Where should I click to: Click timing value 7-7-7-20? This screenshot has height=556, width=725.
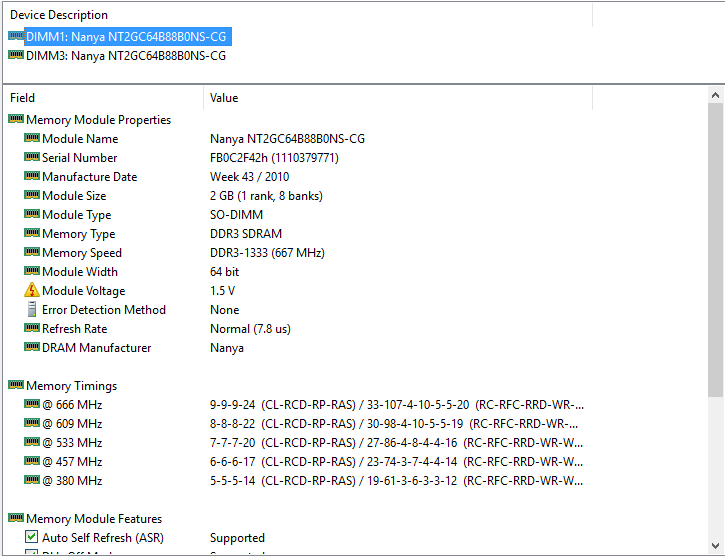(x=233, y=443)
